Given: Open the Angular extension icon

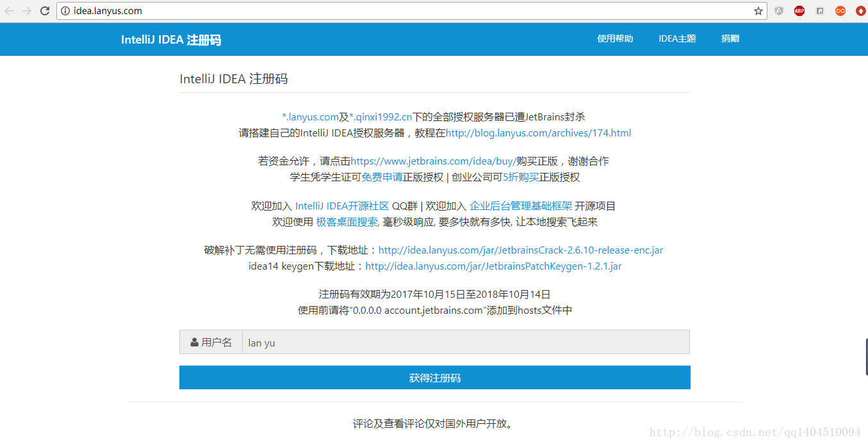Looking at the screenshot, I should coord(779,11).
